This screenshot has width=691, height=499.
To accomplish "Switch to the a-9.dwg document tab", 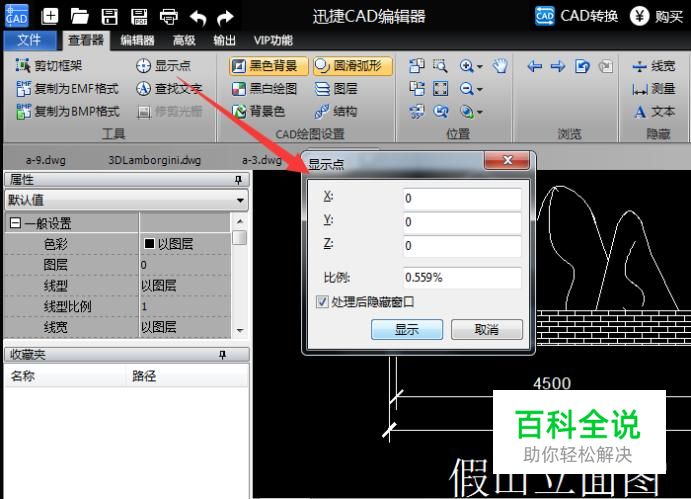I will [x=46, y=160].
